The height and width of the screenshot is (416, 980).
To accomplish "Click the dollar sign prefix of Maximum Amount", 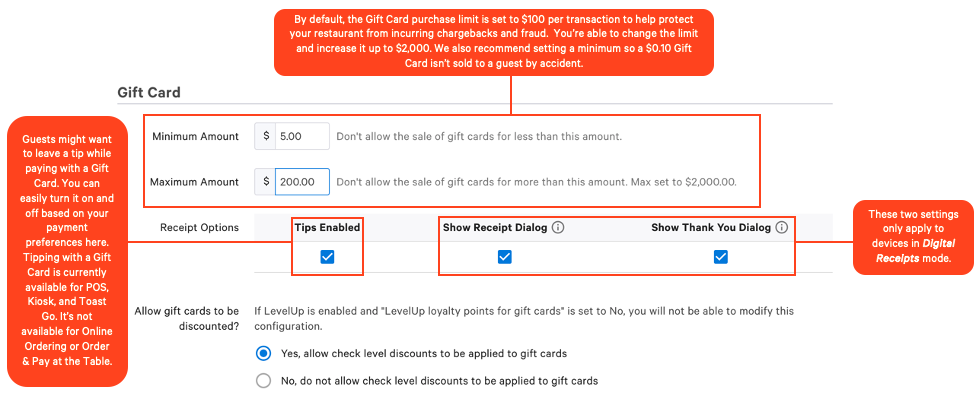I will (266, 182).
